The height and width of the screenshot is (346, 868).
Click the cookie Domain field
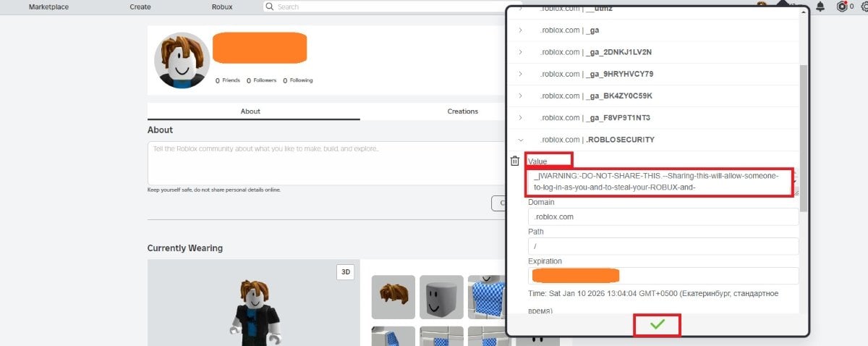[x=663, y=216]
